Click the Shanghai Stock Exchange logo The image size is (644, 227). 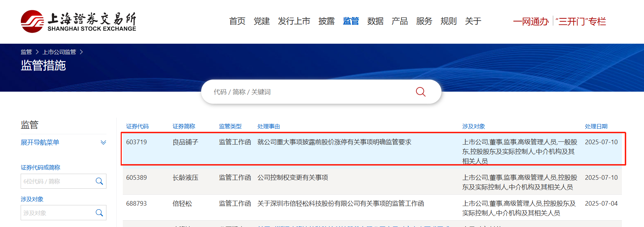tap(78, 21)
